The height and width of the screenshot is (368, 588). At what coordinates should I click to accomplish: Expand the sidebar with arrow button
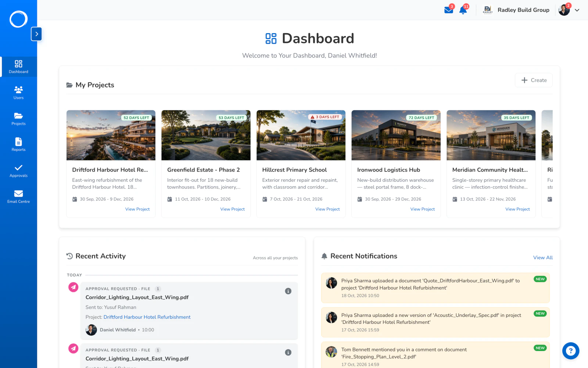36,34
